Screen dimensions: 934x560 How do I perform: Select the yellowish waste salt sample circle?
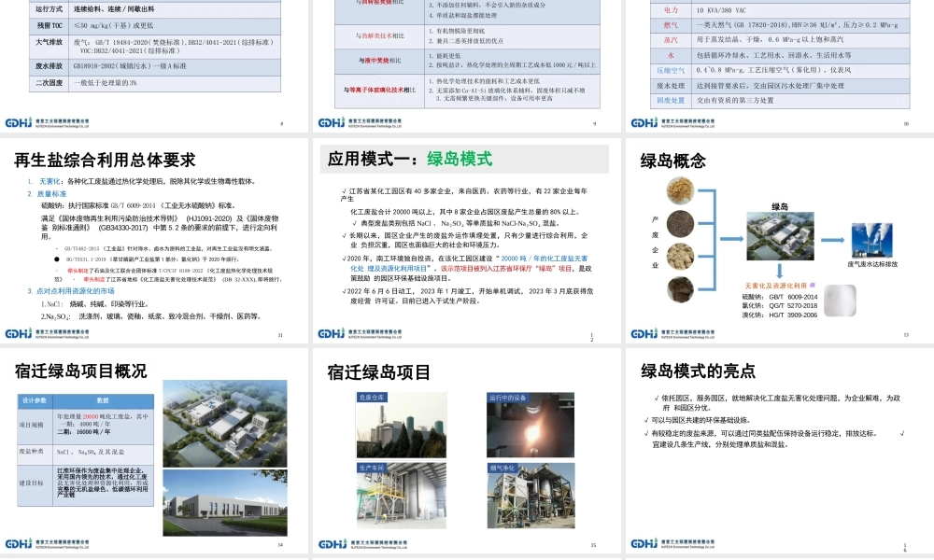tap(680, 191)
